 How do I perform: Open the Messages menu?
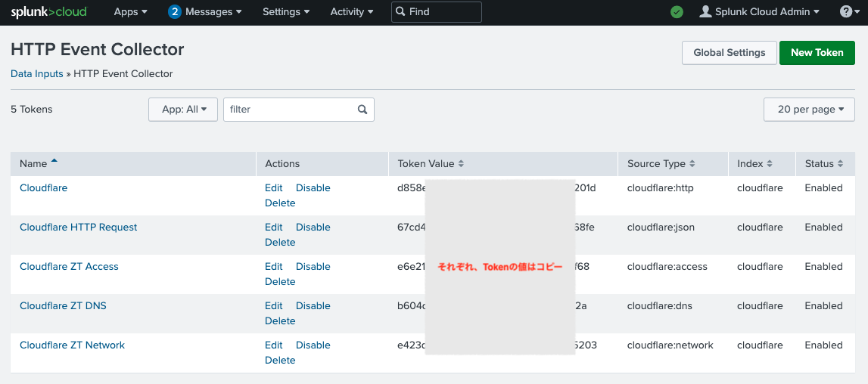[x=213, y=11]
